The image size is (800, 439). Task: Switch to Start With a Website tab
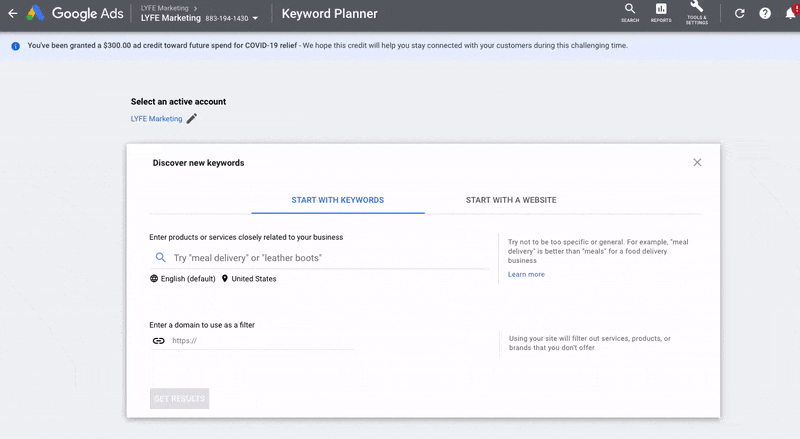pyautogui.click(x=511, y=200)
